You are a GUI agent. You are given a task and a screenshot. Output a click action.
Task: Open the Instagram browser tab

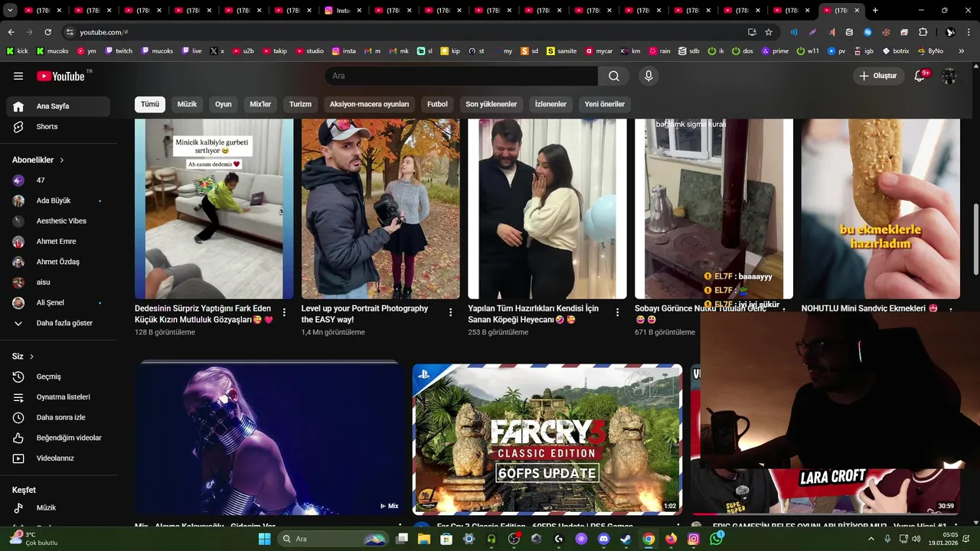point(343,11)
